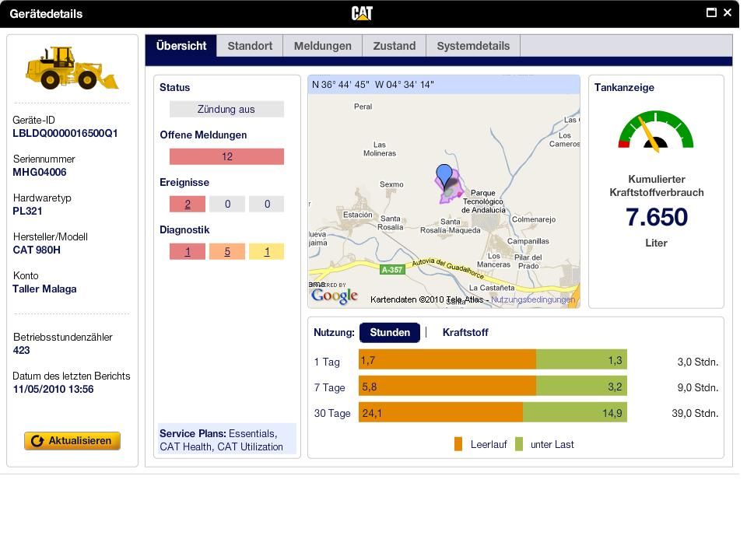Click the fuel gauge under Tankanzeige
Image resolution: width=747 pixels, height=560 pixels.
click(x=655, y=131)
